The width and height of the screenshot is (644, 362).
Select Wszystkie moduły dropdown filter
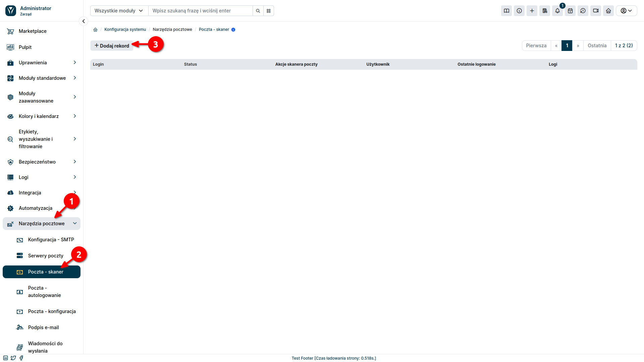coord(118,11)
